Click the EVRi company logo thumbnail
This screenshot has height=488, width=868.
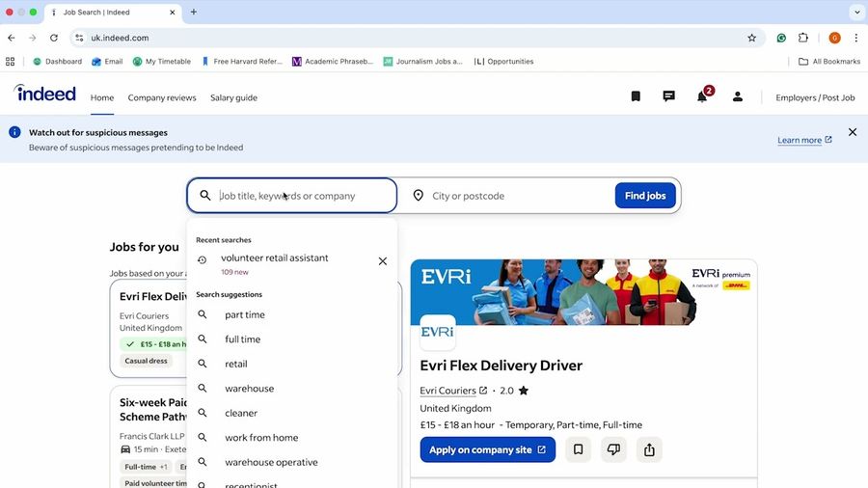pyautogui.click(x=437, y=332)
